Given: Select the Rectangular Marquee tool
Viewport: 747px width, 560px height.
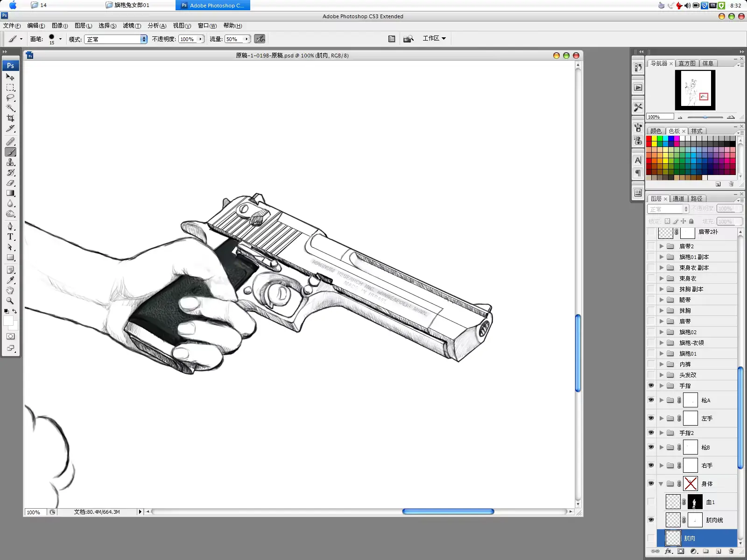Looking at the screenshot, I should click(x=10, y=87).
